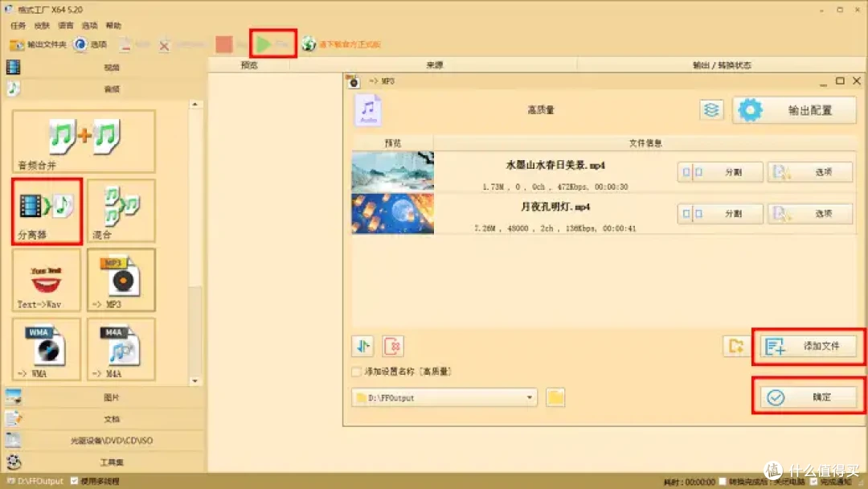This screenshot has width=868, height=489.
Task: Click the red remove-file icon in dialog
Action: click(x=392, y=346)
